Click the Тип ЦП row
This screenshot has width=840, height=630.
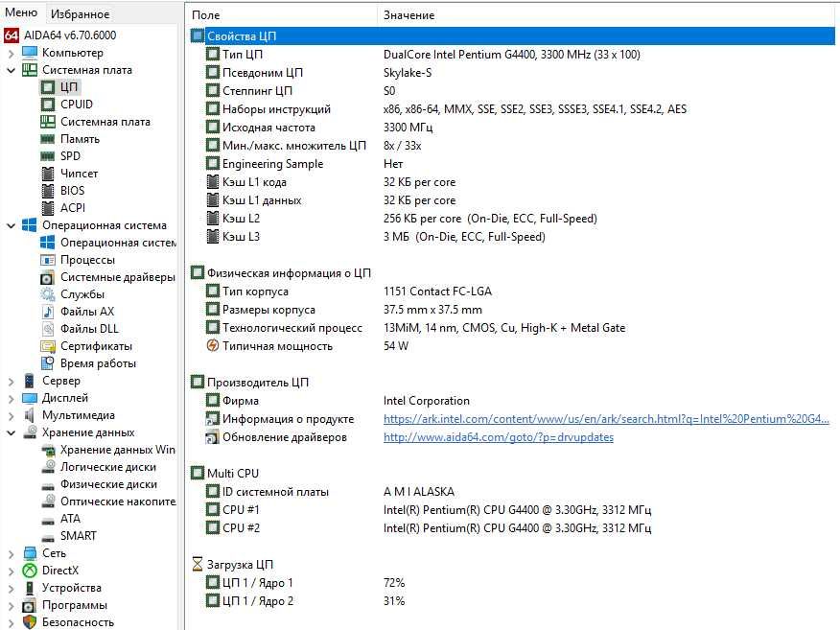512,54
